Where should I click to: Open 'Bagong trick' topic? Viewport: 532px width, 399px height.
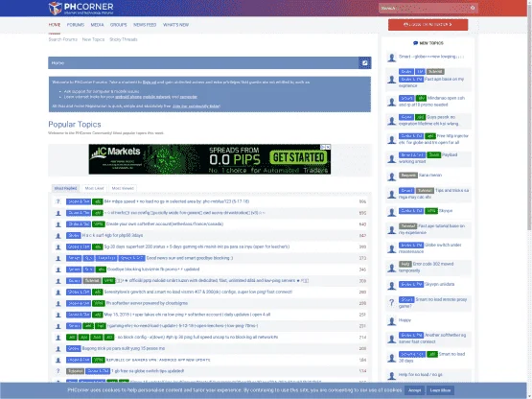[124, 348]
